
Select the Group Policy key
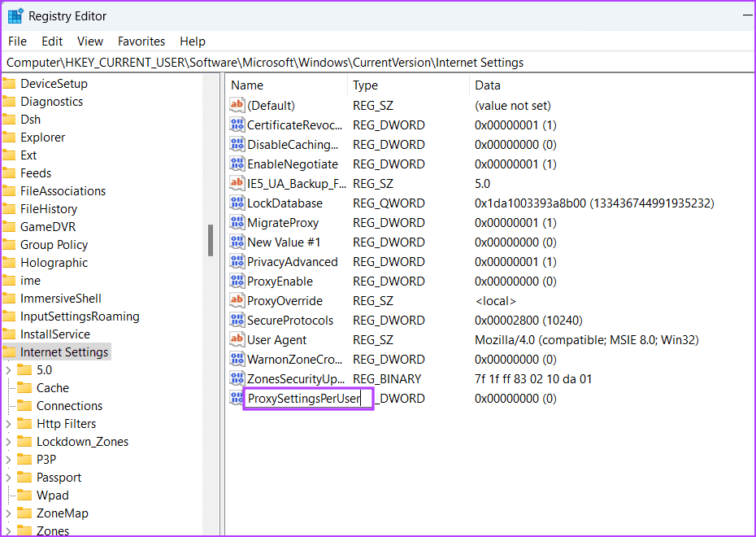click(54, 245)
